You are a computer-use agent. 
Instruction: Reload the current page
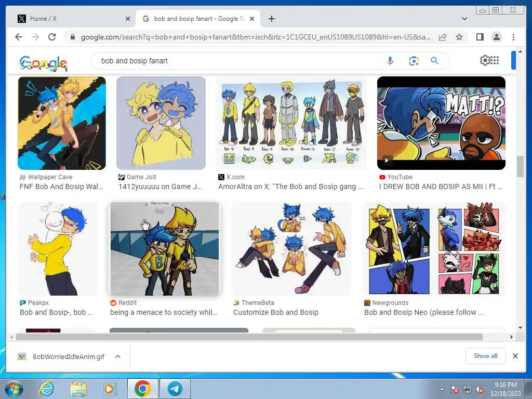pyautogui.click(x=52, y=37)
